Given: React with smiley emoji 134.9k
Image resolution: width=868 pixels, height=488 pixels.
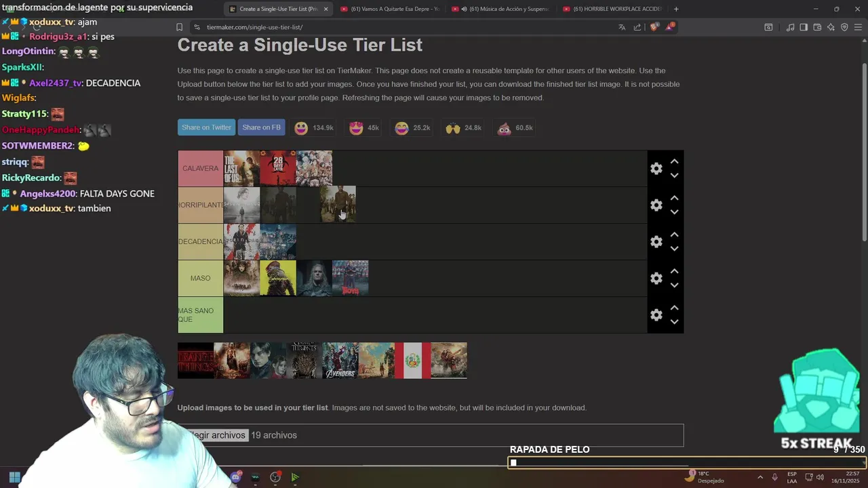Looking at the screenshot, I should point(314,128).
